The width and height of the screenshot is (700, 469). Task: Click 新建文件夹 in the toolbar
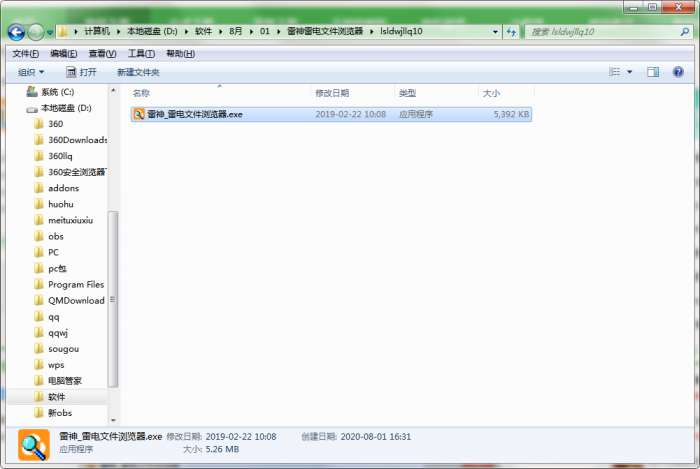tap(138, 72)
